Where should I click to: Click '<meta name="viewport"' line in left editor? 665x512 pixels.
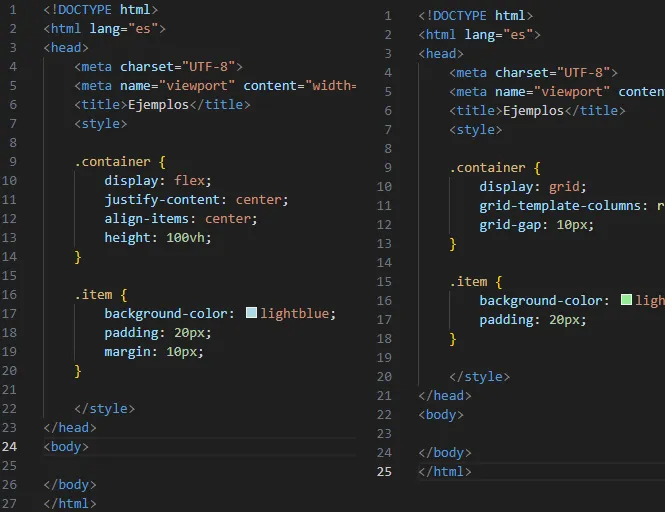click(x=215, y=86)
